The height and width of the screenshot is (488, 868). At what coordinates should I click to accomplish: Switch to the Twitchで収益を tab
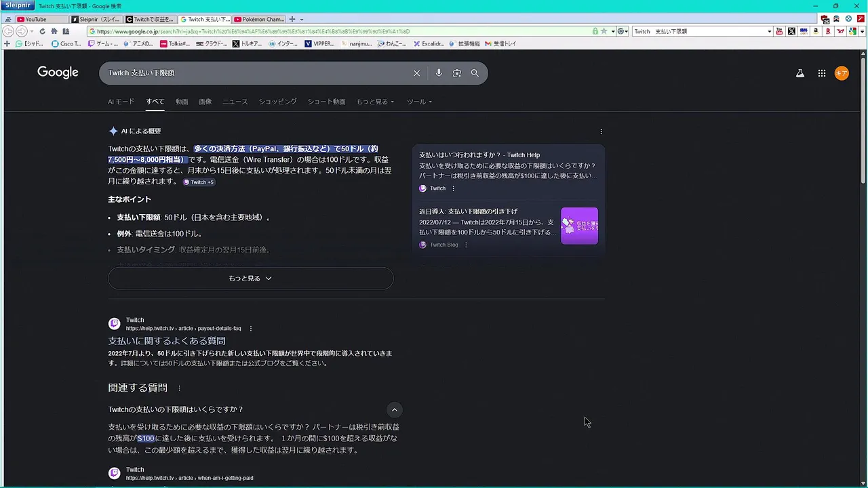coord(150,19)
